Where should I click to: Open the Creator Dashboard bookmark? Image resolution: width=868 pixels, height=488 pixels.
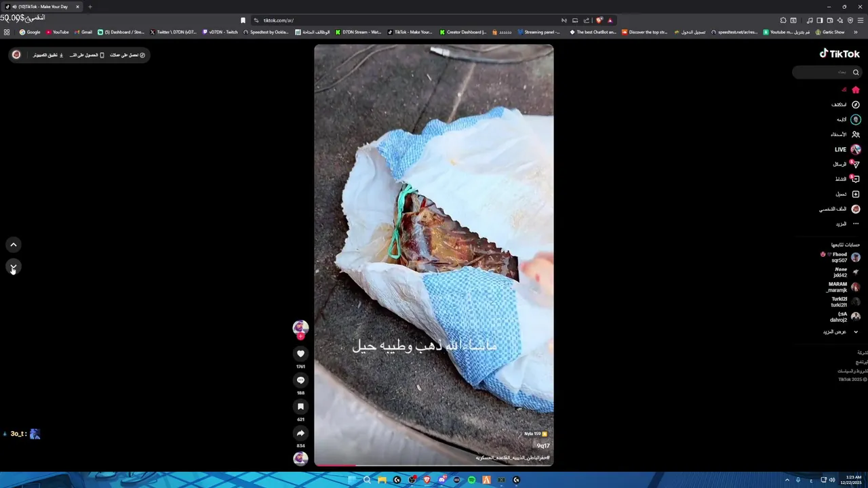463,32
